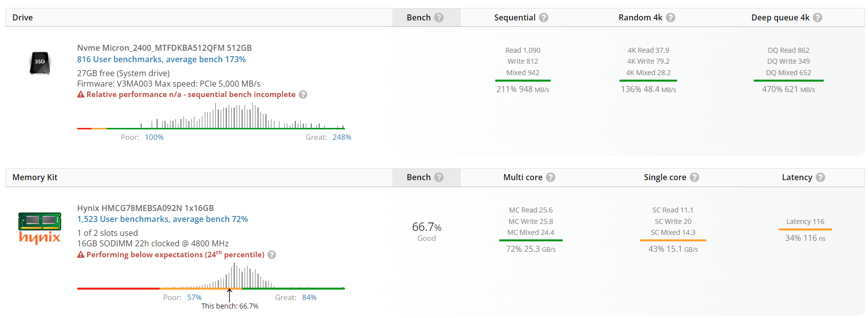Click the drive Poor 100% link
Image resolution: width=868 pixels, height=318 pixels.
click(154, 137)
